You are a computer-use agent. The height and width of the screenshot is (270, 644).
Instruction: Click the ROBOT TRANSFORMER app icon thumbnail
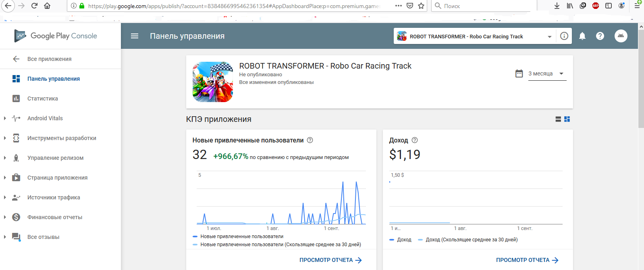(213, 82)
